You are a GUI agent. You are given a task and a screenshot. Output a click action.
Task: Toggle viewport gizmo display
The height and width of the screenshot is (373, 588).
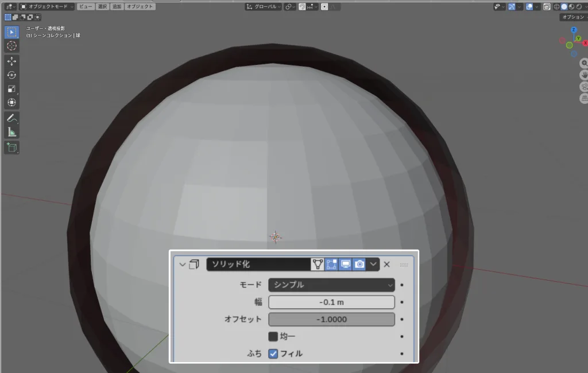tap(512, 7)
